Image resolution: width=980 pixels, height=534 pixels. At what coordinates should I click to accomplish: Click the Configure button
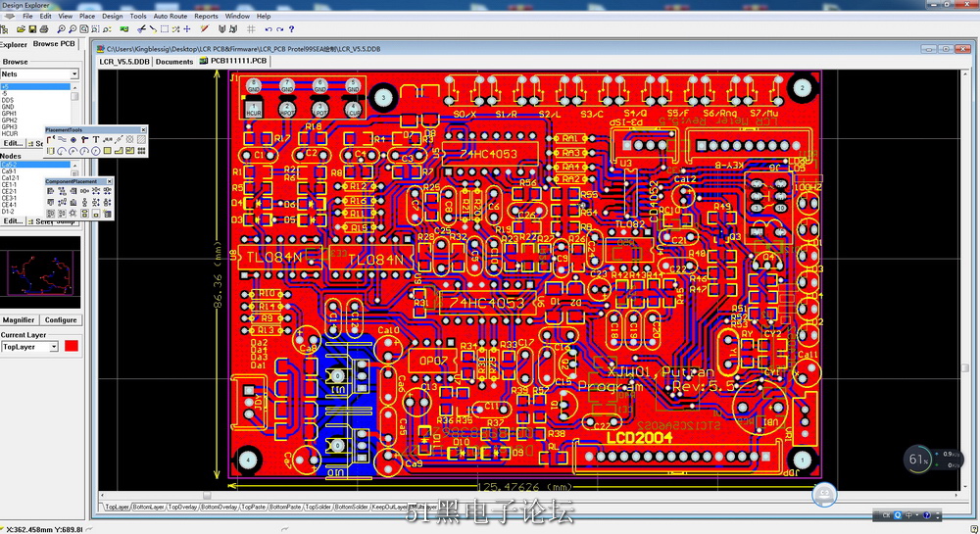[61, 319]
